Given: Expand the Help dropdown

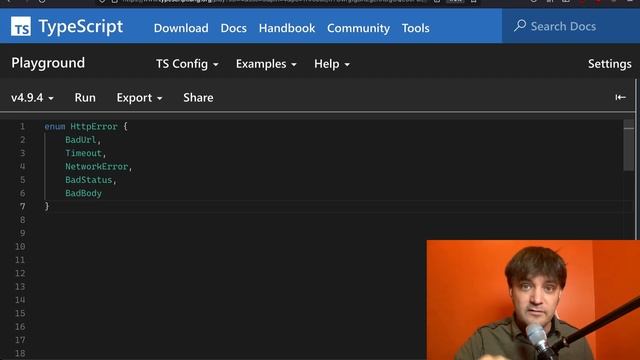Looking at the screenshot, I should click(332, 64).
